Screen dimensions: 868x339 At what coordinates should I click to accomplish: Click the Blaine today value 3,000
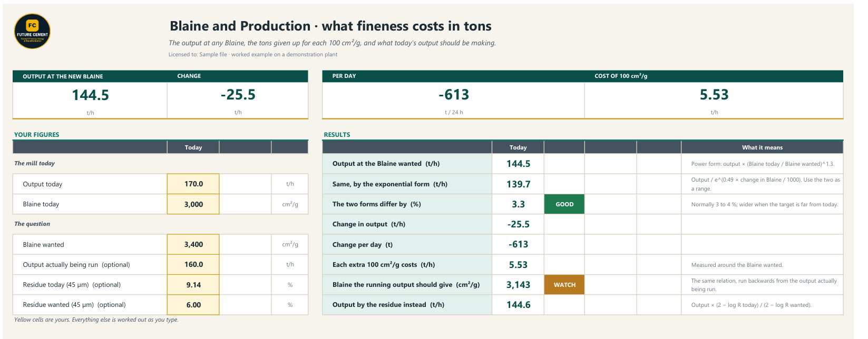[193, 204]
